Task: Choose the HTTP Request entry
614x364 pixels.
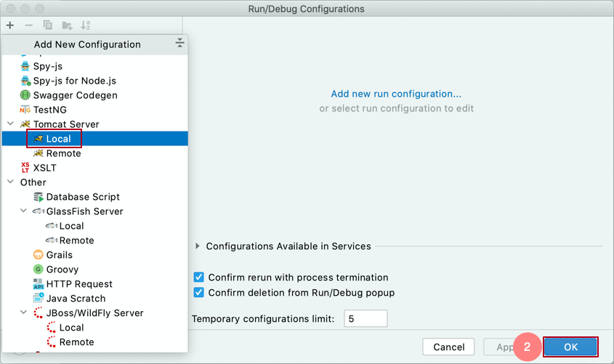Action: coord(94,284)
